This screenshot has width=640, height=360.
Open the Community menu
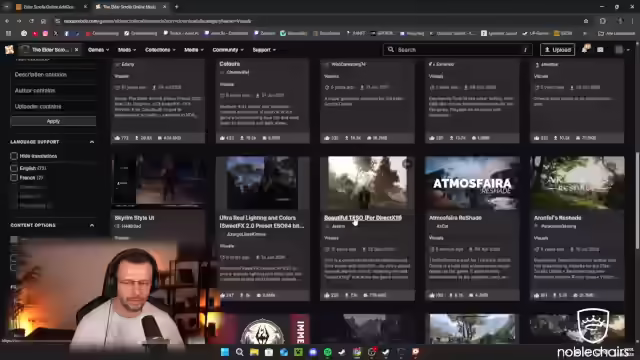[228, 50]
